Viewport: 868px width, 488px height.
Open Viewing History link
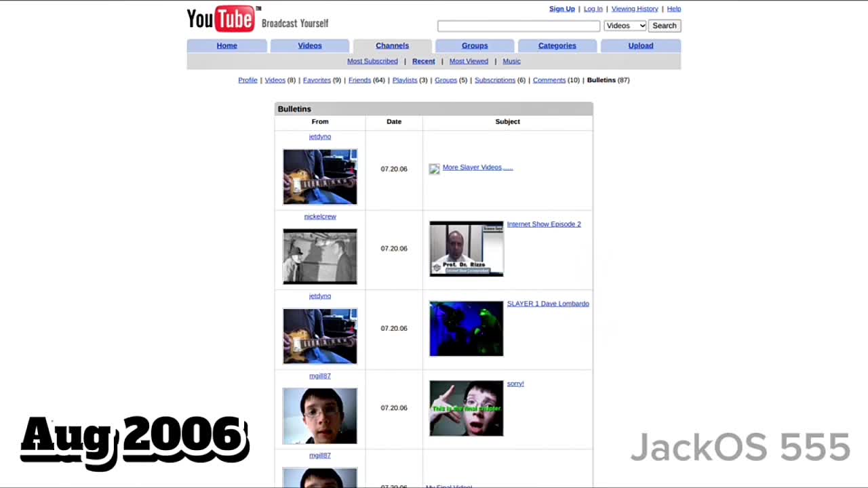635,9
